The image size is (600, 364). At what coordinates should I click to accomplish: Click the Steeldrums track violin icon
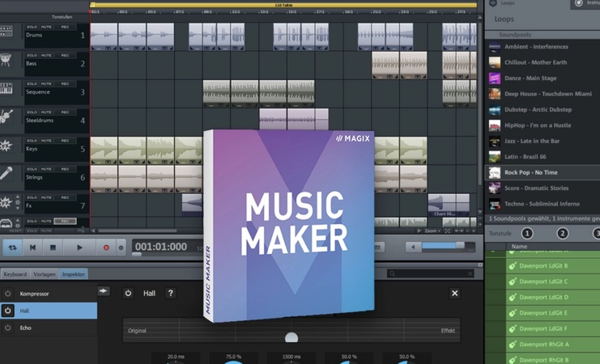6,116
